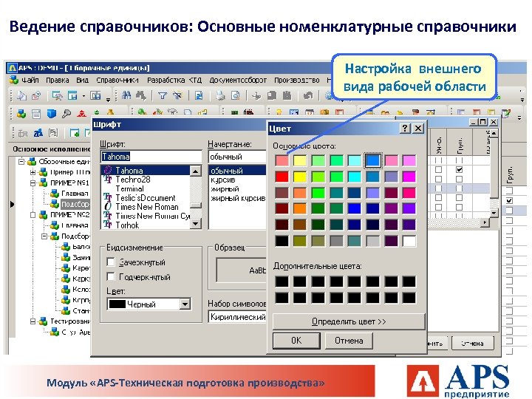The image size is (532, 399).
Task: Enable the Зачеркнутый checkbox
Action: pos(111,262)
